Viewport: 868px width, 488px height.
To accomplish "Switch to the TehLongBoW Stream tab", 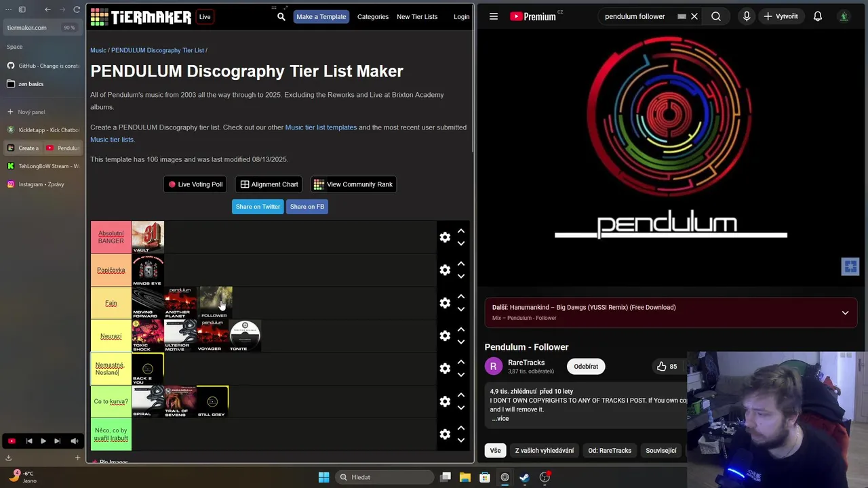I will pos(43,166).
